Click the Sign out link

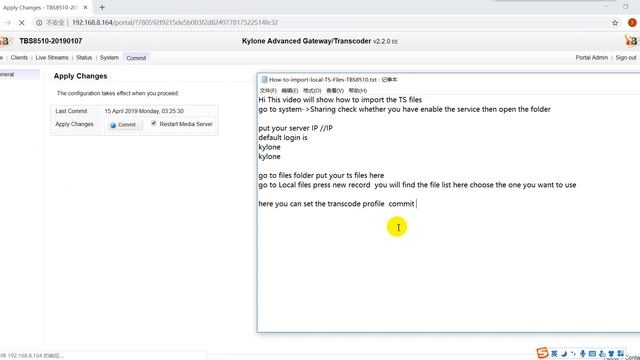pyautogui.click(x=626, y=58)
